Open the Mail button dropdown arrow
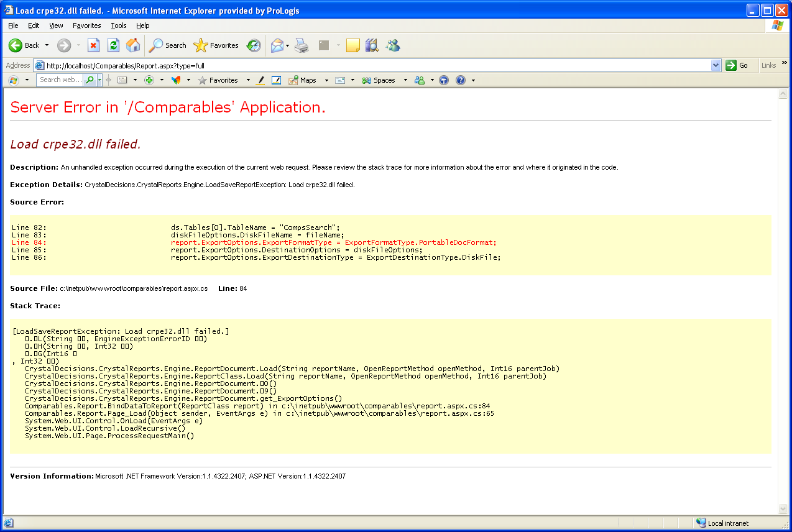 (x=288, y=45)
